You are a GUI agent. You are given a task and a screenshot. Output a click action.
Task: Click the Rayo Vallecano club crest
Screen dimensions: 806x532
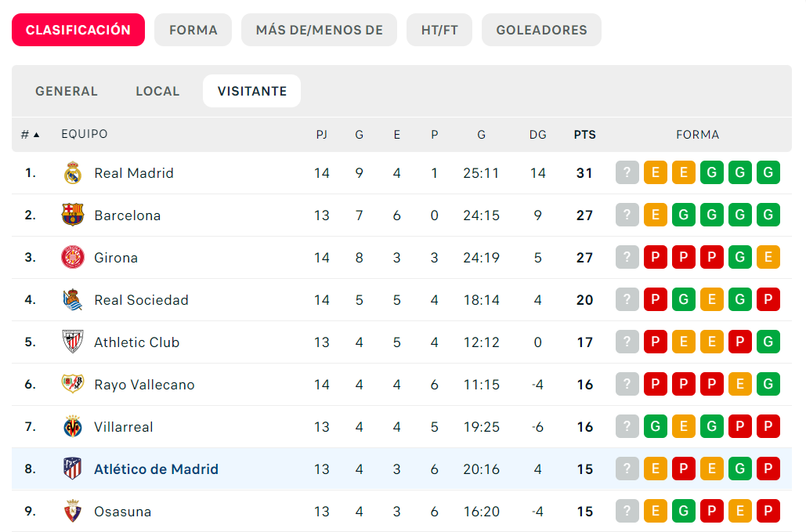point(72,384)
